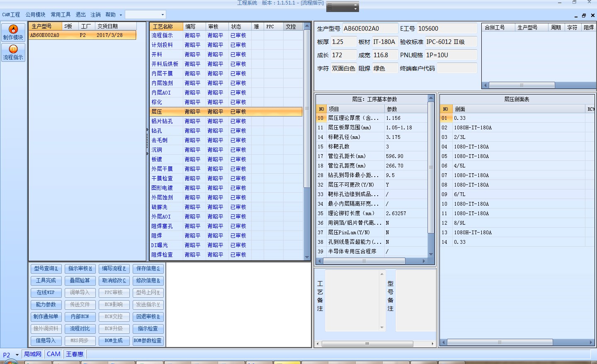Viewport: 597px width, 364px height.
Task: Click the CAM status bar item
Action: (53, 354)
